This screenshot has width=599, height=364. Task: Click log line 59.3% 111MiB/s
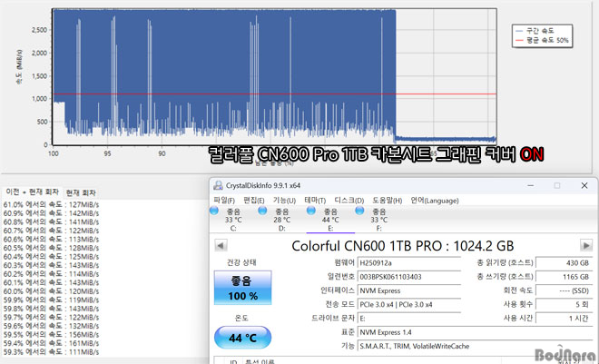click(51, 352)
